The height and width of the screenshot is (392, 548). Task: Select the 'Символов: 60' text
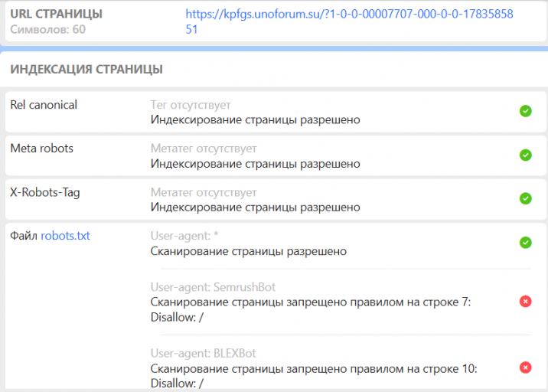[x=48, y=29]
